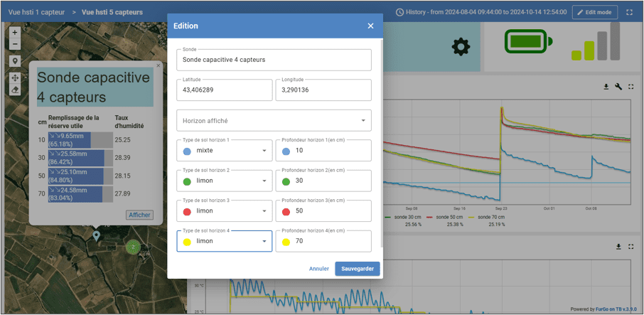Open the gear settings widget
This screenshot has width=644, height=315.
click(461, 47)
